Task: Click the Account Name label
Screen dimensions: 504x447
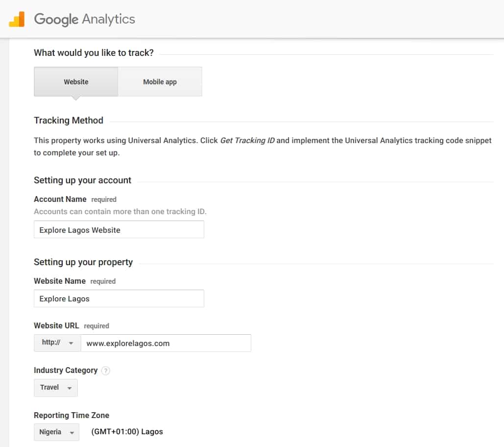Action: click(60, 199)
